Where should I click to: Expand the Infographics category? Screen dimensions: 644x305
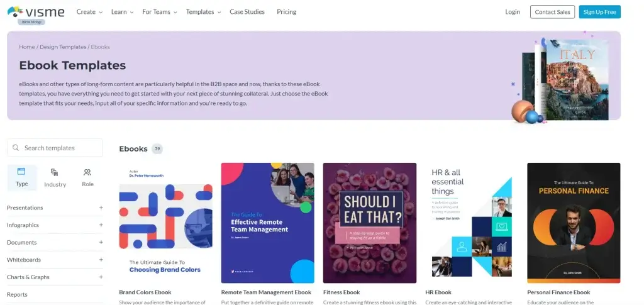pos(101,225)
